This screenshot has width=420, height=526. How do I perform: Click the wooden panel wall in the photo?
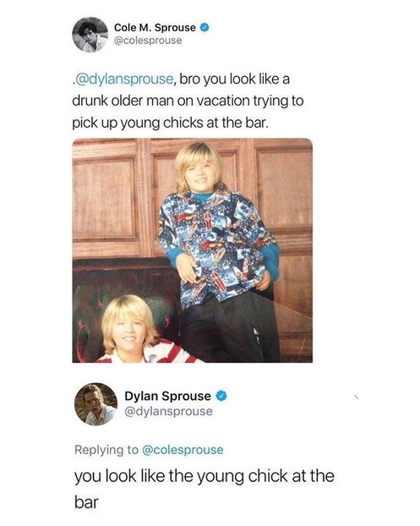107,198
